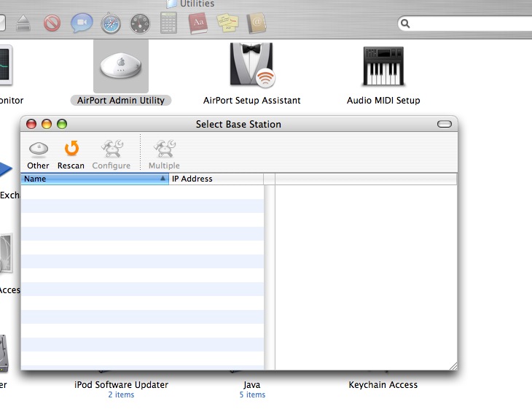Toggle toolbar with the pill button

click(444, 124)
